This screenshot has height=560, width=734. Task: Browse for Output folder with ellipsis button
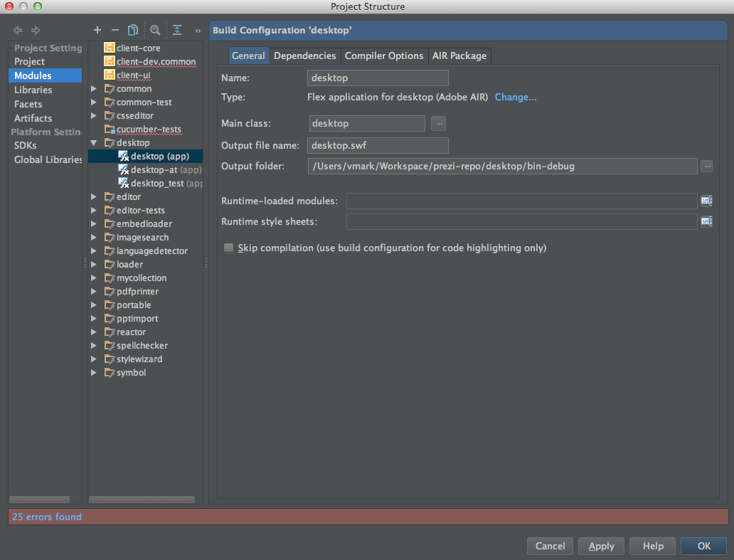707,167
